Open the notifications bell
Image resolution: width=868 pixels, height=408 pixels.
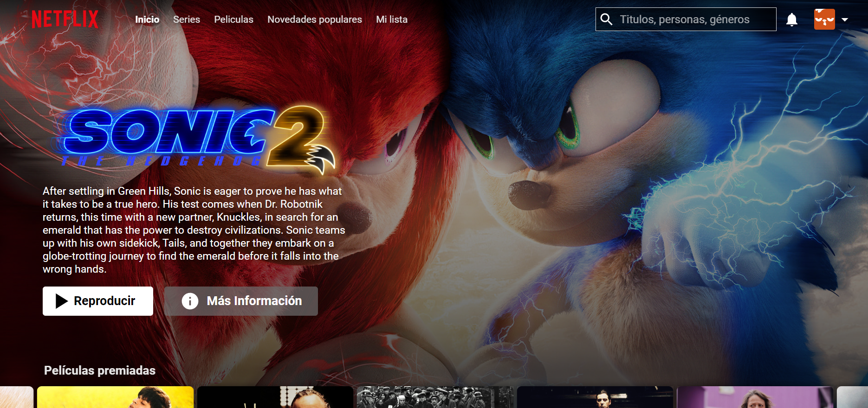click(x=792, y=19)
